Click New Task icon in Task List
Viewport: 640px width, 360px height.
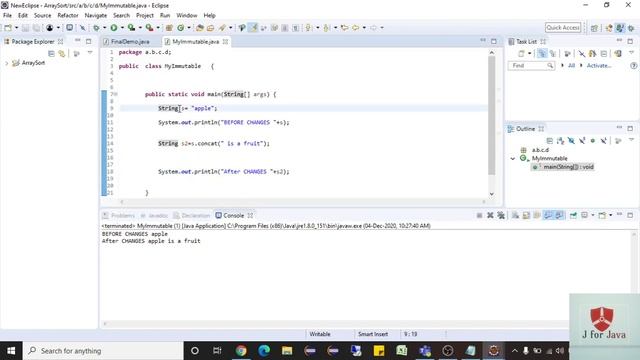click(521, 53)
